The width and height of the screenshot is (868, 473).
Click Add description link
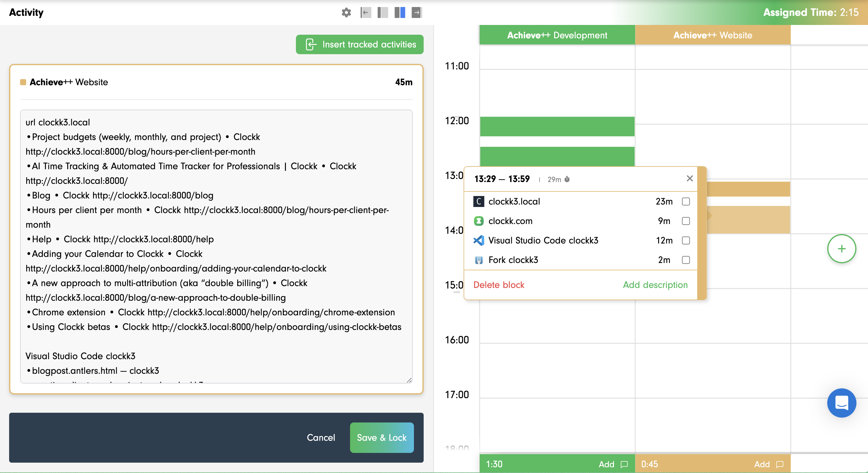655,285
